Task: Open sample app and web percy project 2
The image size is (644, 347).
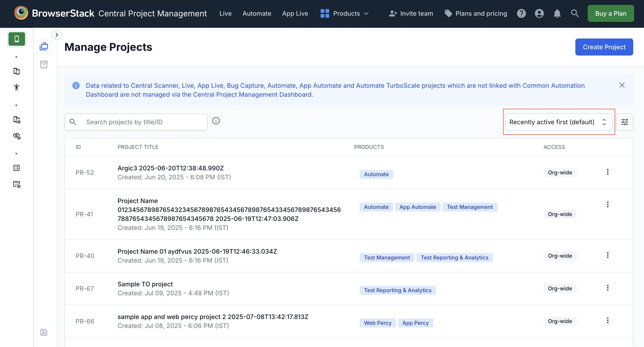Action: (213, 317)
